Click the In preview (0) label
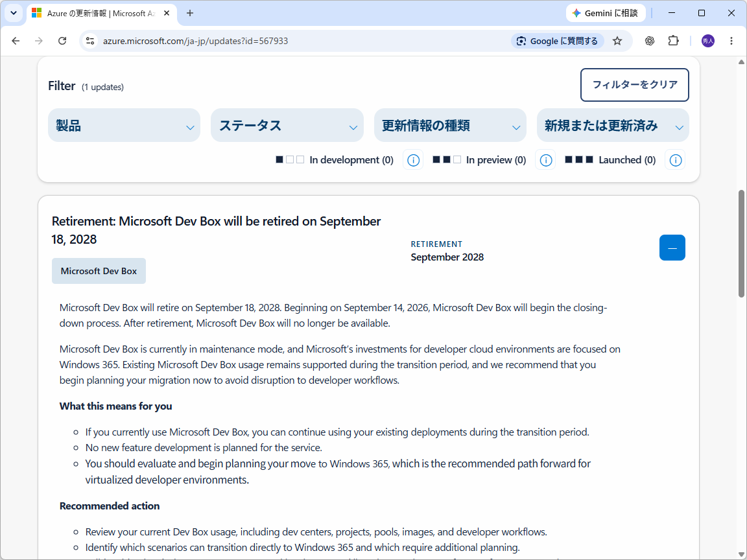 click(496, 160)
